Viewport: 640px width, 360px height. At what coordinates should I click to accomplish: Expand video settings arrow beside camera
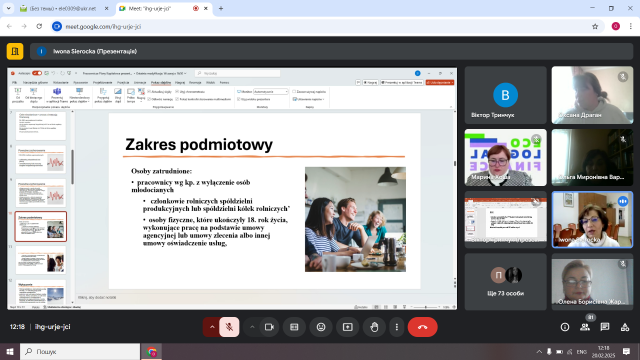pyautogui.click(x=252, y=327)
